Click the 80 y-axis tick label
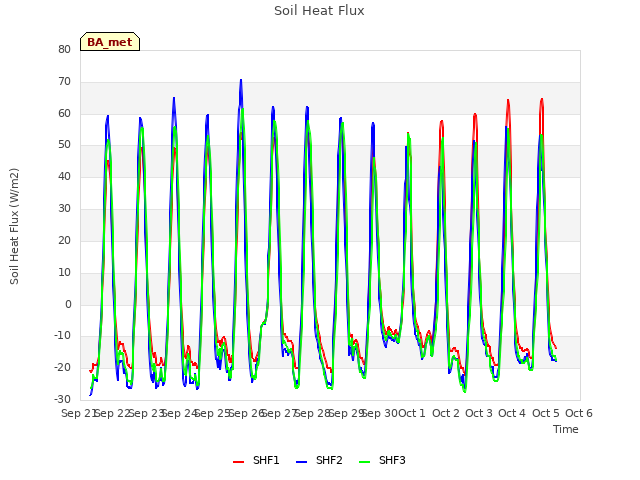The height and width of the screenshot is (480, 640). 64,49
